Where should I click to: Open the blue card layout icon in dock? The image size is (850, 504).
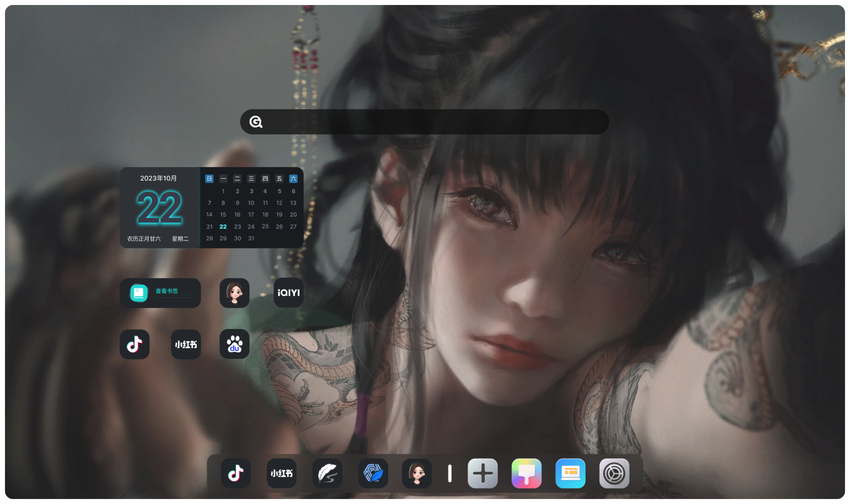pos(570,473)
